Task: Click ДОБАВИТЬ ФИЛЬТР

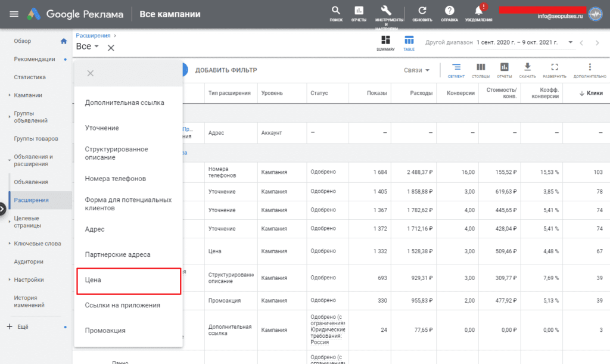Action: tap(226, 70)
